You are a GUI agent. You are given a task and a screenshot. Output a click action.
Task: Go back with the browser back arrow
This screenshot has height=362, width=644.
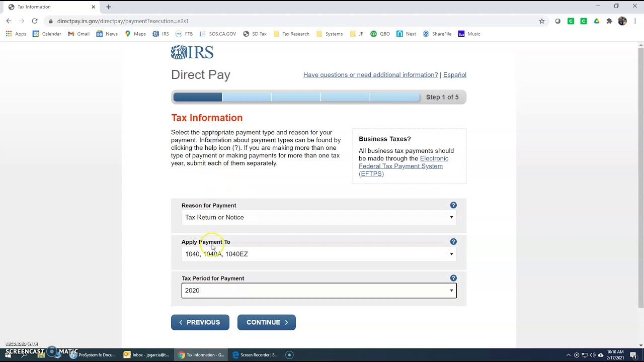point(9,21)
